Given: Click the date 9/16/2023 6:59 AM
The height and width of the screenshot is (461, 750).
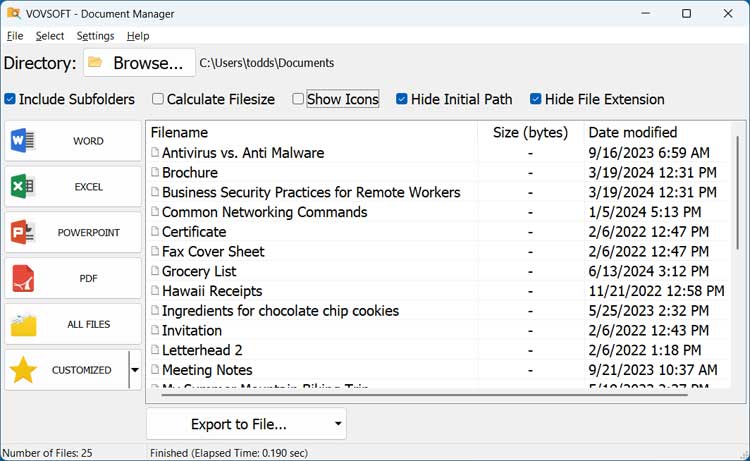Looking at the screenshot, I should (649, 153).
